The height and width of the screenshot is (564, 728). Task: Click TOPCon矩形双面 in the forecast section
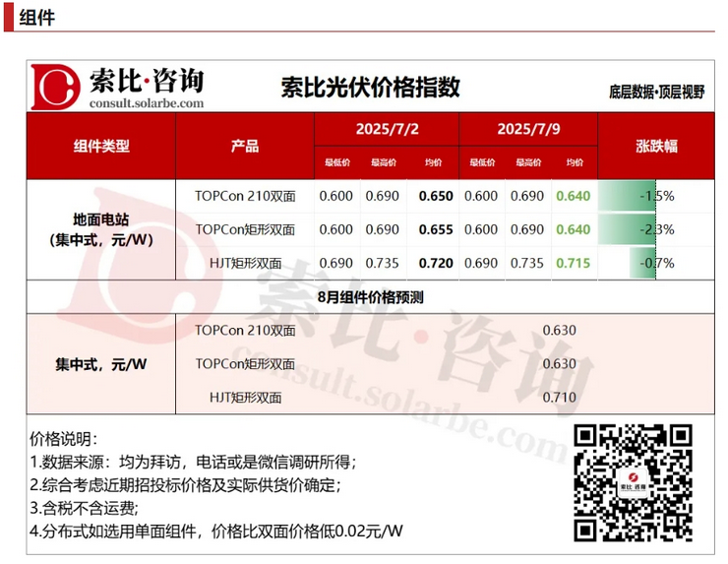pos(245,364)
